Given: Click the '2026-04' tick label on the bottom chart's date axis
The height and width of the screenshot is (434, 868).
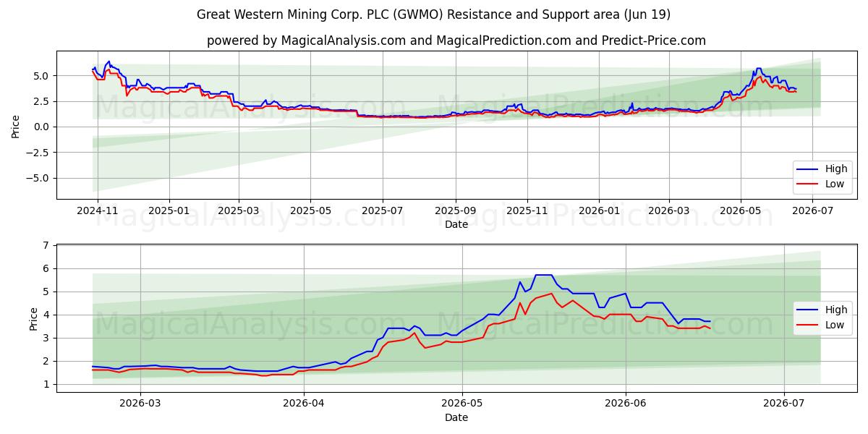Looking at the screenshot, I should [304, 404].
